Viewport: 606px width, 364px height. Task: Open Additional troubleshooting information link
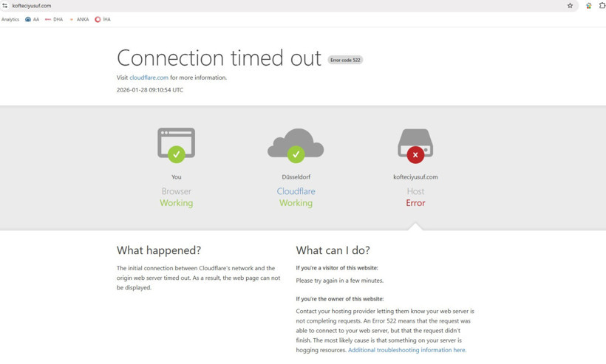406,350
